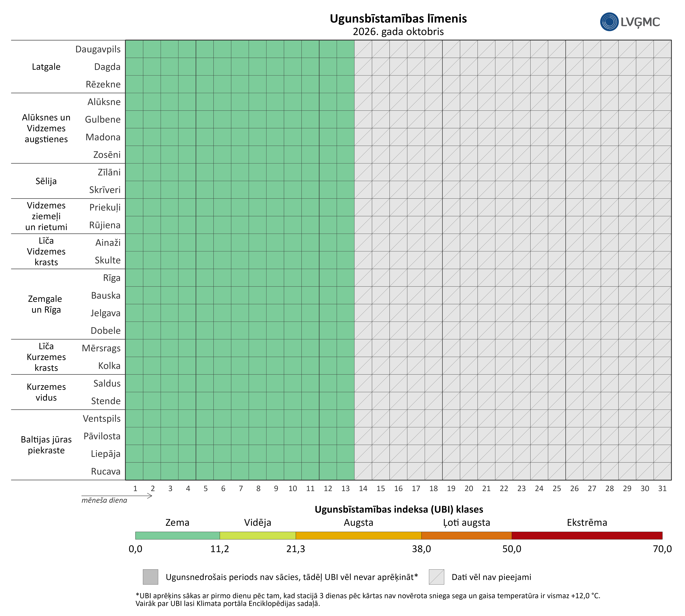Click the 'Zosēni' station label
Image resolution: width=685 pixels, height=616 pixels.
tap(107, 155)
